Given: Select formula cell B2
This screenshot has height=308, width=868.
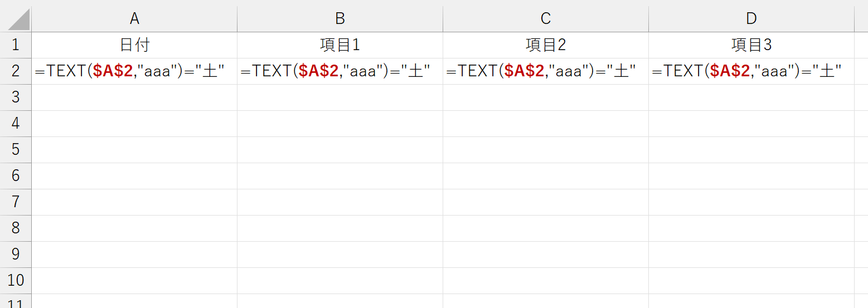Looking at the screenshot, I should 340,71.
